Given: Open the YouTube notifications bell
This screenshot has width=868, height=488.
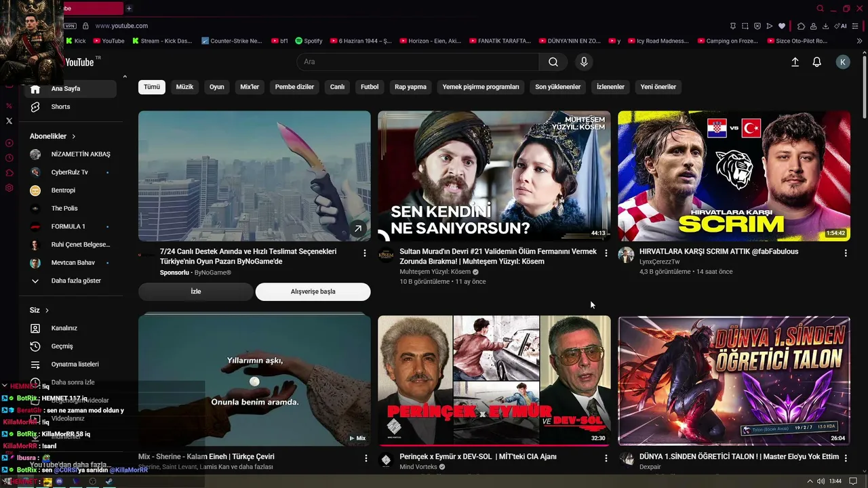Looking at the screenshot, I should [817, 62].
